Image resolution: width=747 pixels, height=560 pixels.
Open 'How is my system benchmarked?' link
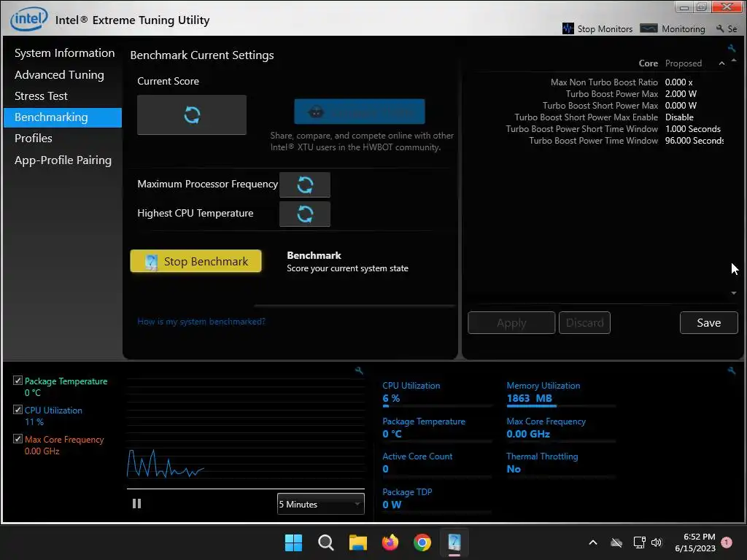click(201, 322)
